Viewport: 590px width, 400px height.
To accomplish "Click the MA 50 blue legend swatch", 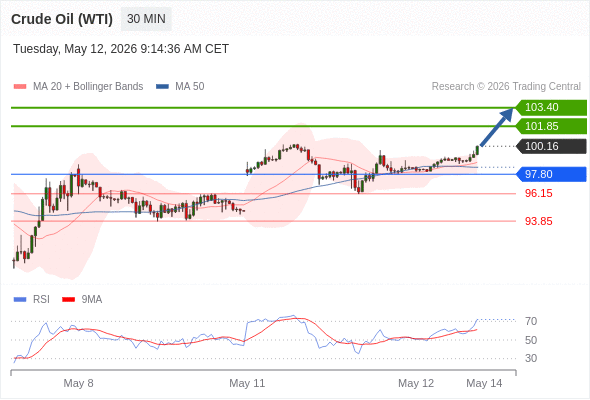I will pyautogui.click(x=162, y=87).
